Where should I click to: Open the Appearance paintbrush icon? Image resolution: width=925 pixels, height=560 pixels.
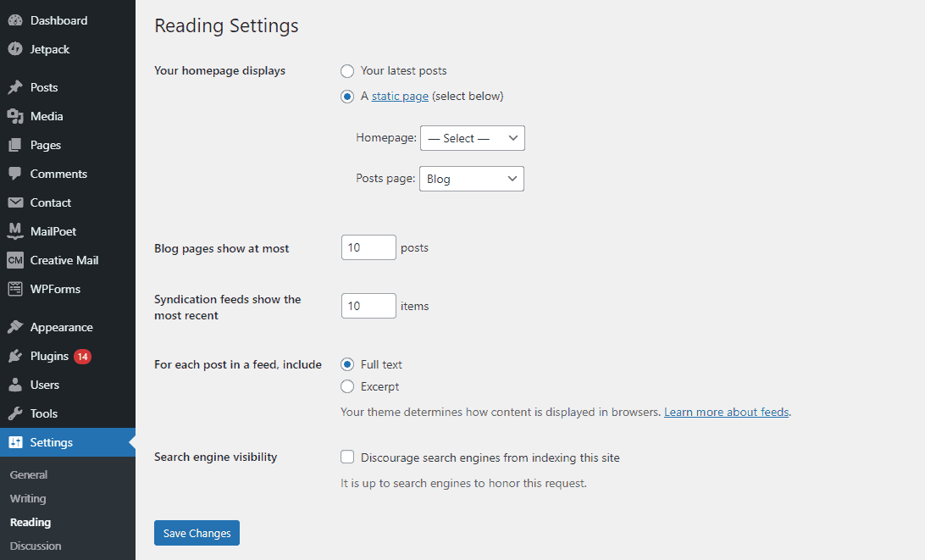[x=15, y=327]
